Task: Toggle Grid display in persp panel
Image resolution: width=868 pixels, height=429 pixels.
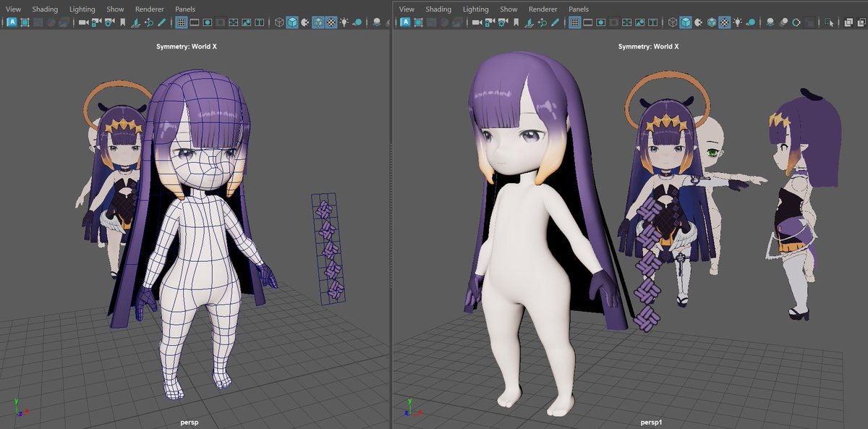Action: 182,22
